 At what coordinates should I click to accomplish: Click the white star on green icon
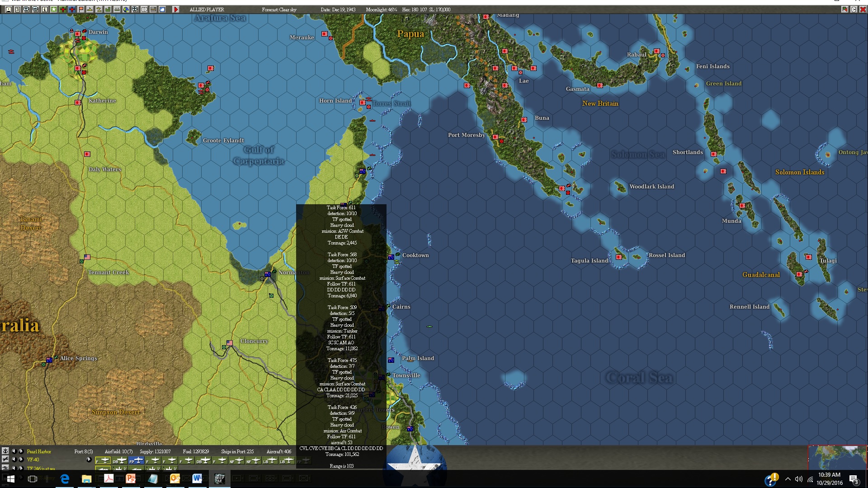click(x=54, y=9)
